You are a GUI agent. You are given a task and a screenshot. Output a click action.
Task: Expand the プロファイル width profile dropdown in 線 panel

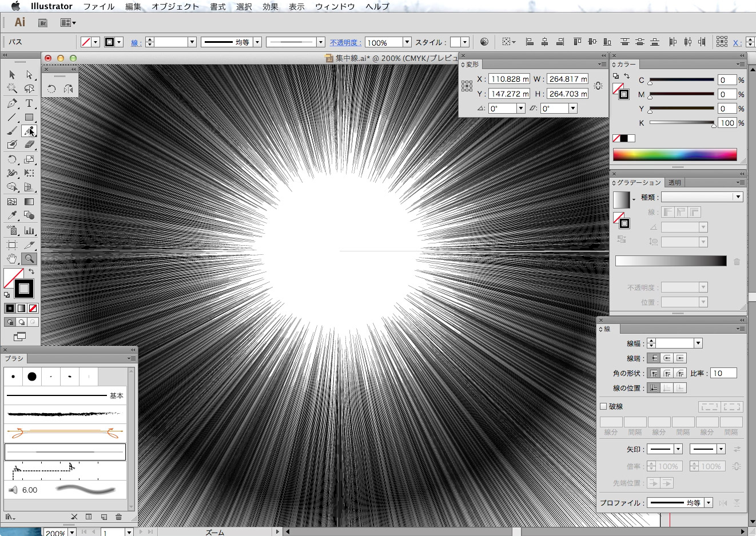coord(709,503)
